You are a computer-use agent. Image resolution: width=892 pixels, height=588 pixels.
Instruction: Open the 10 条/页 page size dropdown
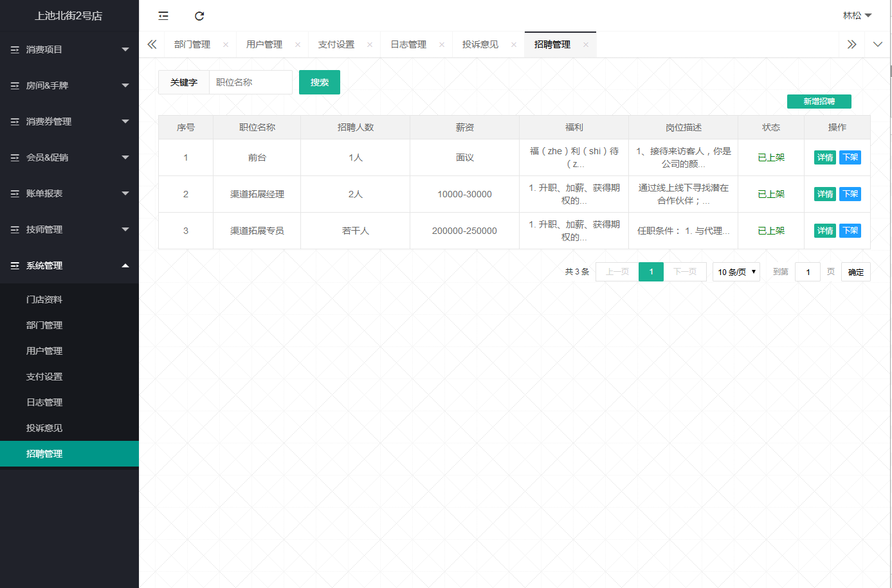736,272
